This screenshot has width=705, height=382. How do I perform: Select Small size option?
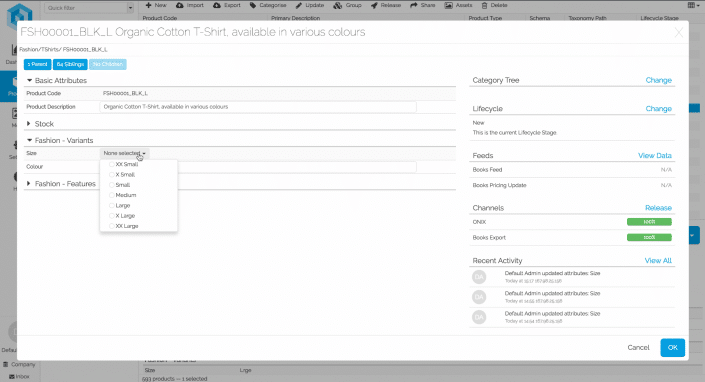pos(120,185)
